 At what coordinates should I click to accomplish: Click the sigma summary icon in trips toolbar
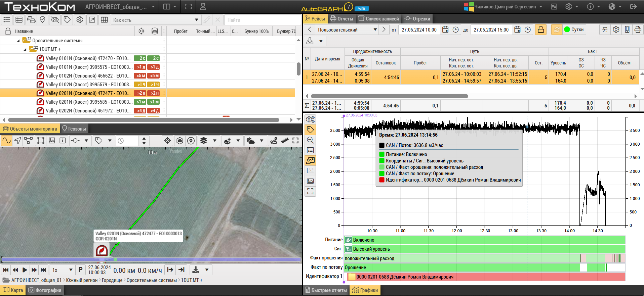(605, 30)
